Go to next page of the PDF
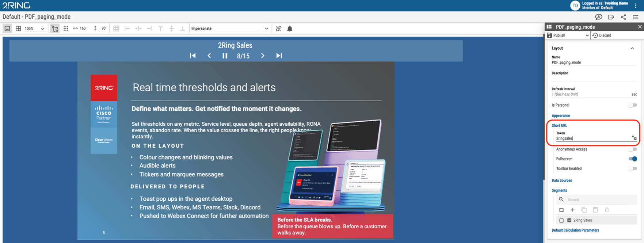 click(263, 56)
